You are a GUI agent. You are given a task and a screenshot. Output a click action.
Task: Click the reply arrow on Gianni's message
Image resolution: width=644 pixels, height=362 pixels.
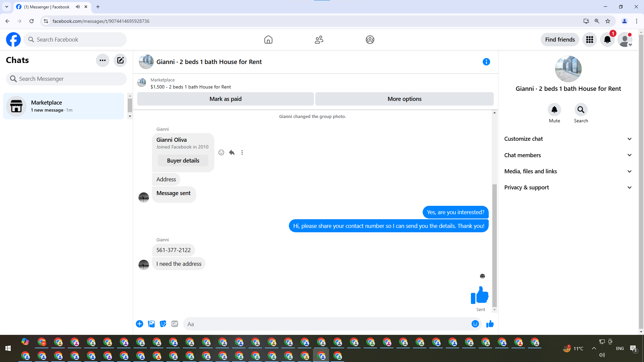232,153
